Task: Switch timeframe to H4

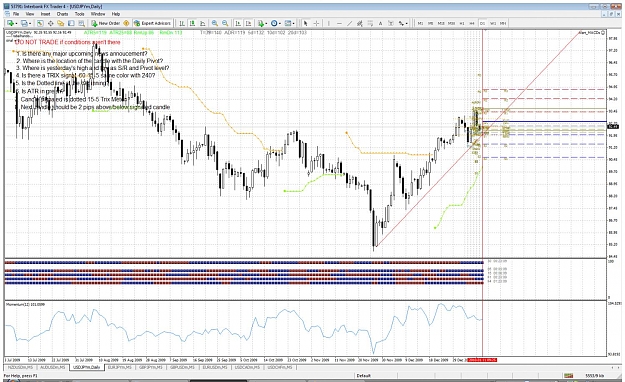Action: click(x=472, y=23)
